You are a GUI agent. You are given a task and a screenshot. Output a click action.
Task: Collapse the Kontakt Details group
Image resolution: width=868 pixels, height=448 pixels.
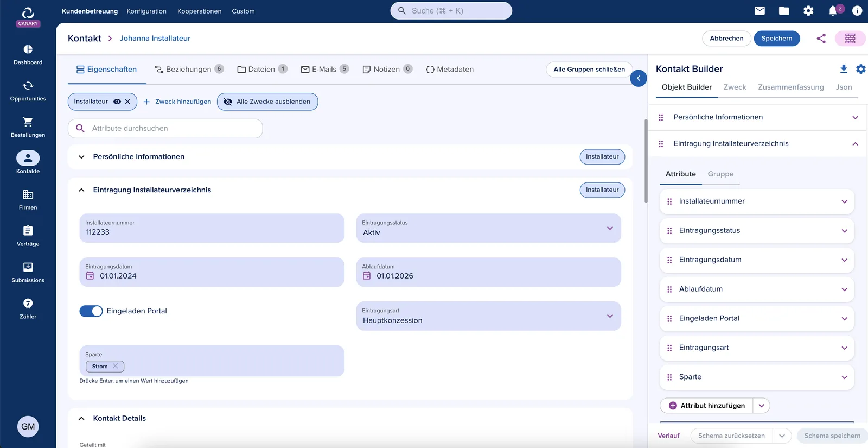81,419
